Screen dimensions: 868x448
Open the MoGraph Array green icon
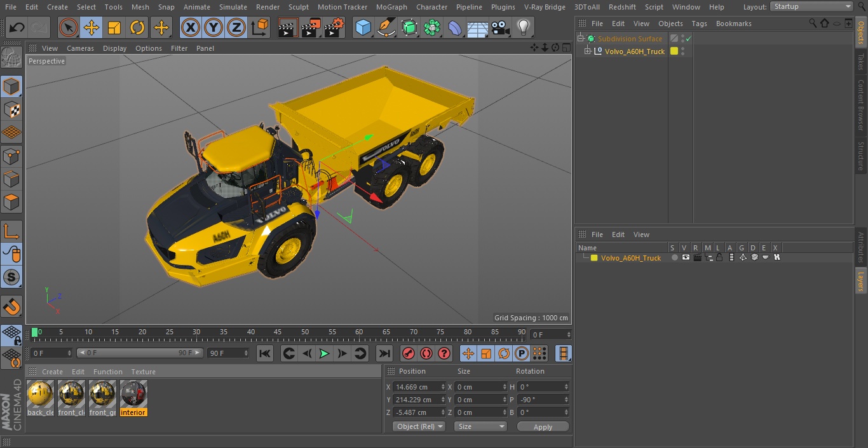[x=432, y=27]
